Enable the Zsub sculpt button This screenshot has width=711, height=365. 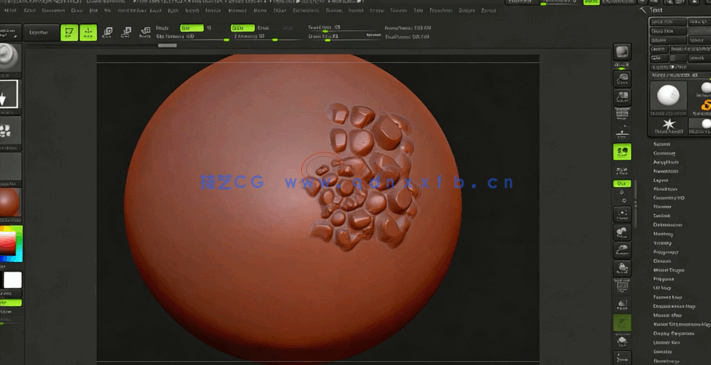coord(263,28)
